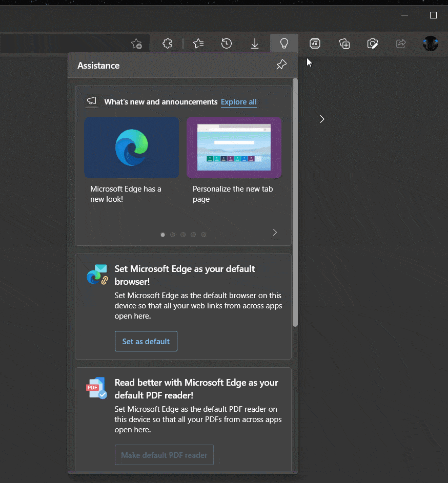Open the Personalize new tab page thumbnail
Viewport: 448px width, 483px height.
click(234, 148)
